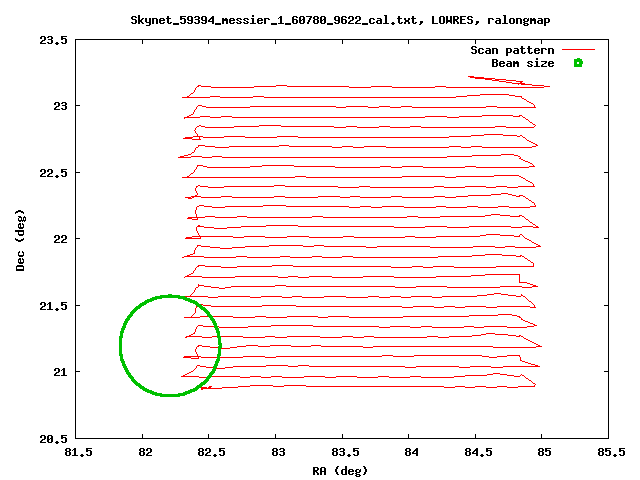Screen dimensions: 640x480
Task: Click the 83.5 x-axis tick label
Action: point(344,452)
